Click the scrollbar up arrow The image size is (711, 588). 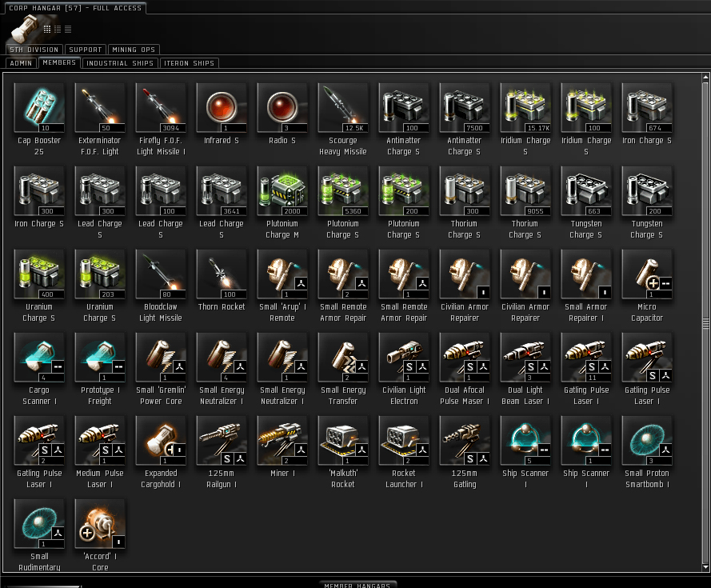pyautogui.click(x=705, y=78)
